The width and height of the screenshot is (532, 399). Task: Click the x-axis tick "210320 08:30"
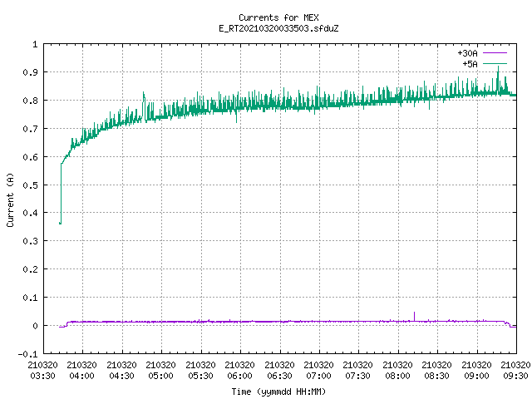pyautogui.click(x=437, y=370)
